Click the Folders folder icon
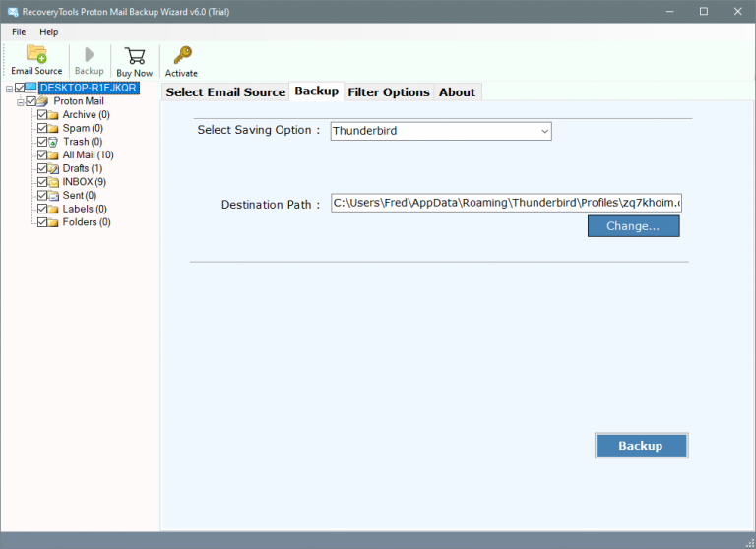This screenshot has height=549, width=756. [x=53, y=222]
